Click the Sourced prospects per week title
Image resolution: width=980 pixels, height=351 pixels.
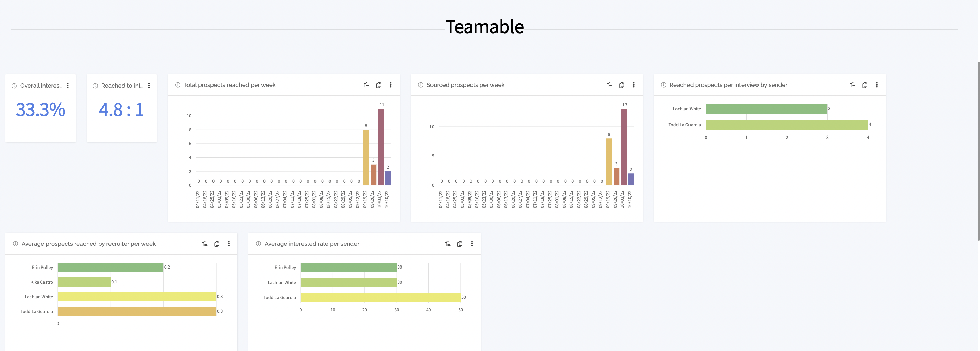[x=465, y=85]
